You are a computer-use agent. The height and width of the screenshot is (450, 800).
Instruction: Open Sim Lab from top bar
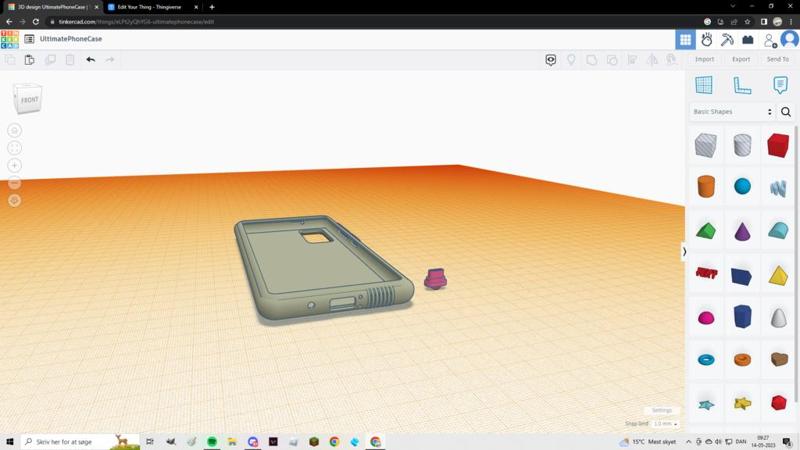707,39
